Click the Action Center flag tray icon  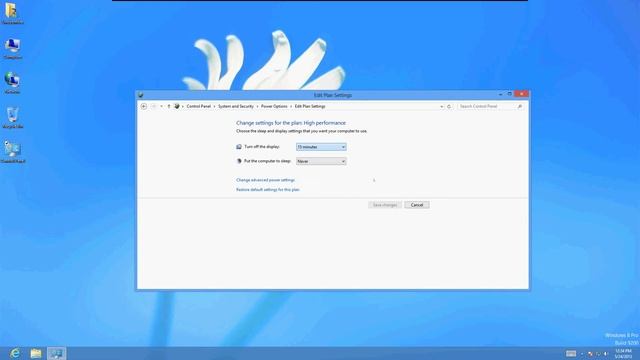[x=590, y=354]
